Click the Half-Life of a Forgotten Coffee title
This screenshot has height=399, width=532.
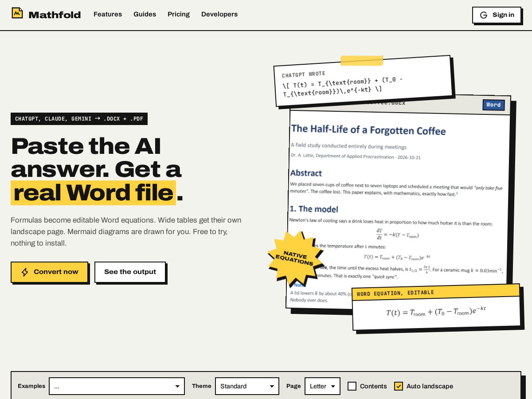(x=368, y=130)
